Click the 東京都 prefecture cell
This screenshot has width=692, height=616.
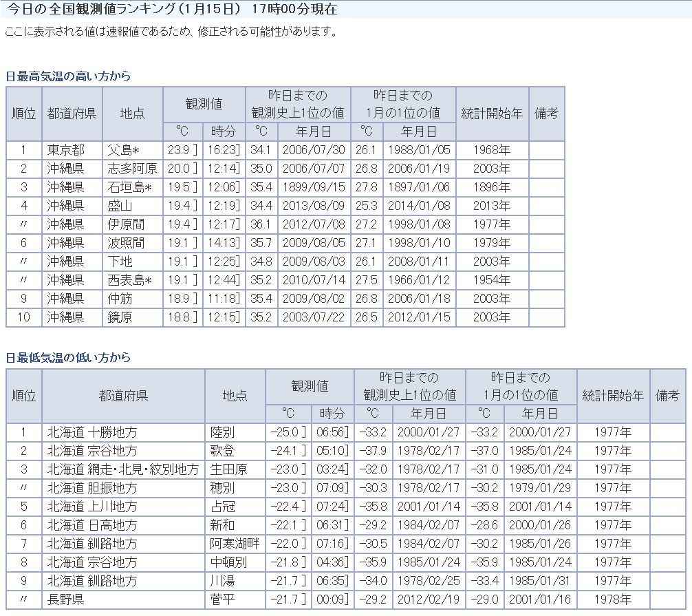(x=66, y=150)
